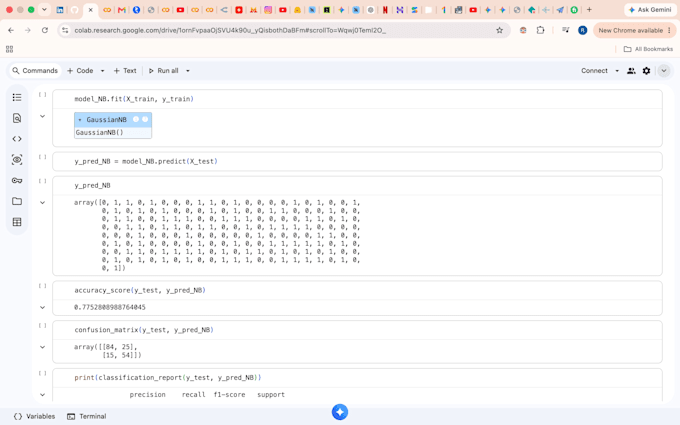Image resolution: width=680 pixels, height=425 pixels.
Task: Collapse the accuracy score output
Action: click(42, 307)
